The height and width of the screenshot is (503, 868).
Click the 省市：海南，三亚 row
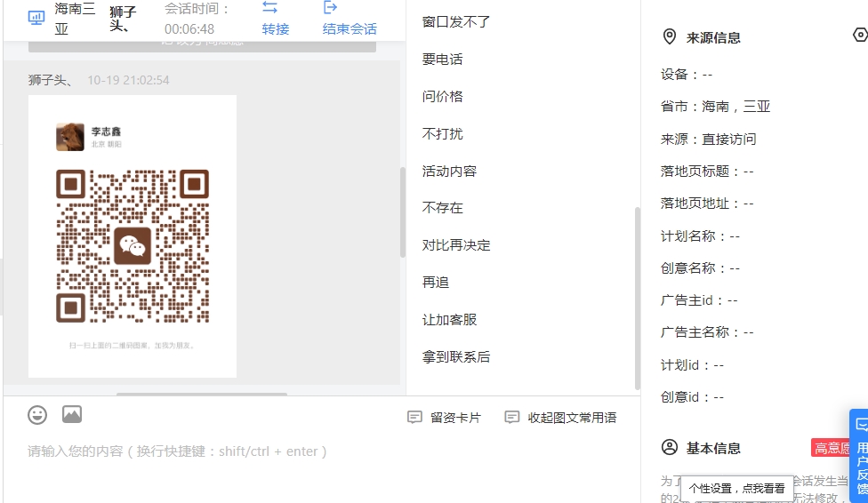(x=715, y=107)
